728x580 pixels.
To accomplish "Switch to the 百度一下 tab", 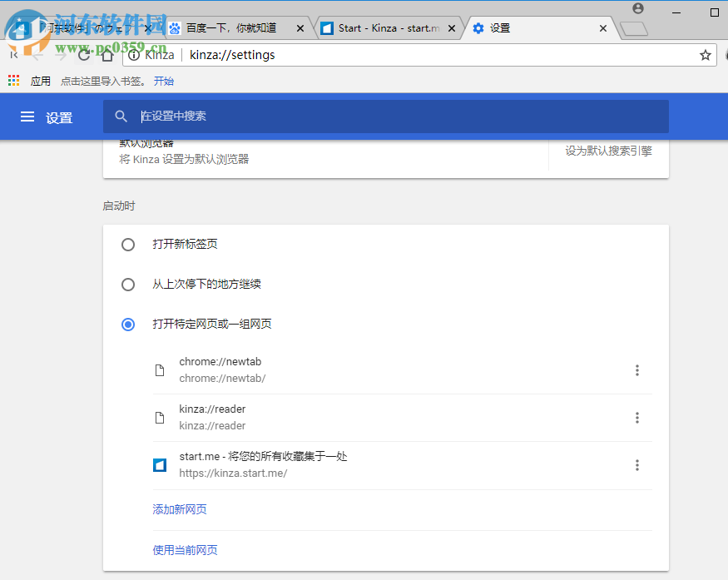I will click(233, 27).
